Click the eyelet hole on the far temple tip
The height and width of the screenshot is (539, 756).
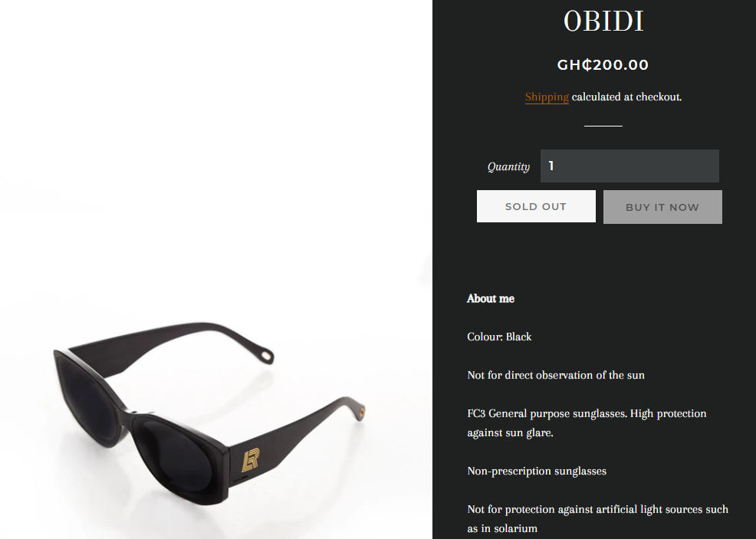click(x=266, y=357)
